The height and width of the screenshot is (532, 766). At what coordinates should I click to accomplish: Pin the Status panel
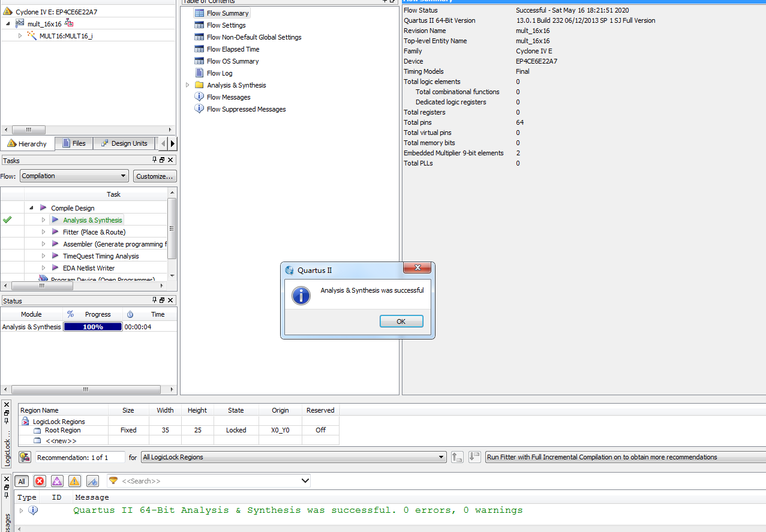[x=154, y=300]
